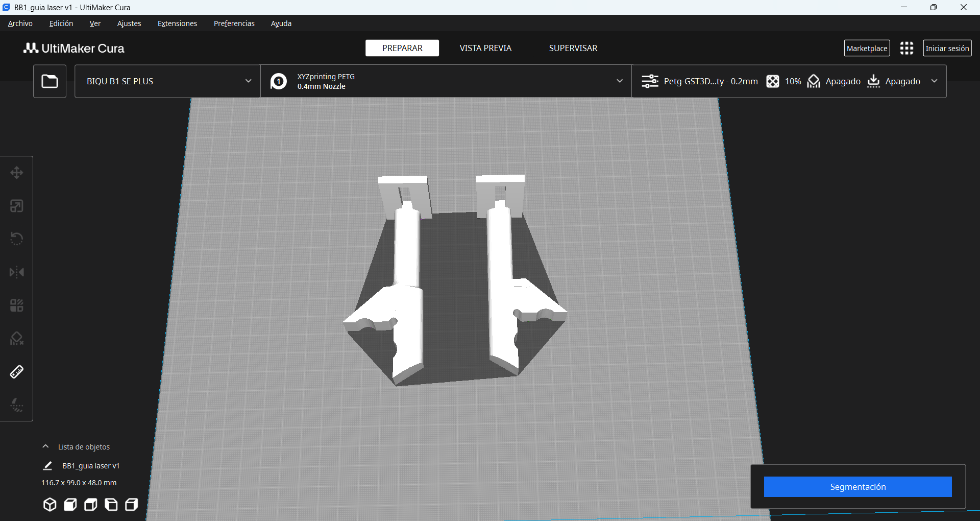Open the Extensiones menu

pos(177,23)
